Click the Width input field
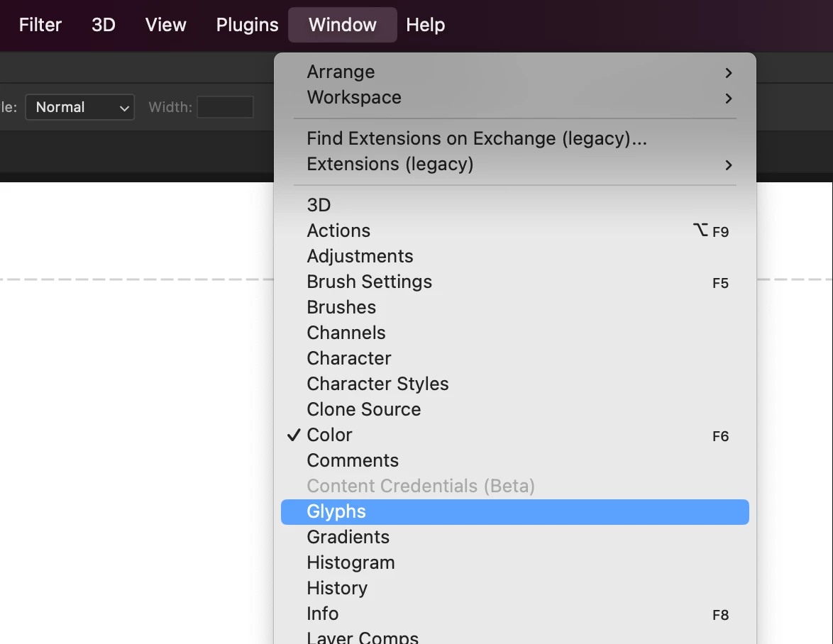Viewport: 833px width, 644px height. pos(225,108)
